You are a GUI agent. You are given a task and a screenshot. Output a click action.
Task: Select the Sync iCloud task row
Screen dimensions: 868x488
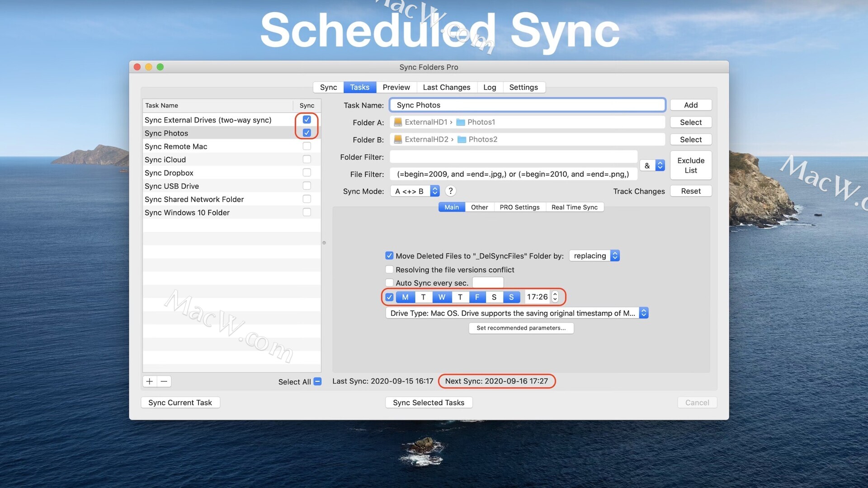tap(231, 160)
